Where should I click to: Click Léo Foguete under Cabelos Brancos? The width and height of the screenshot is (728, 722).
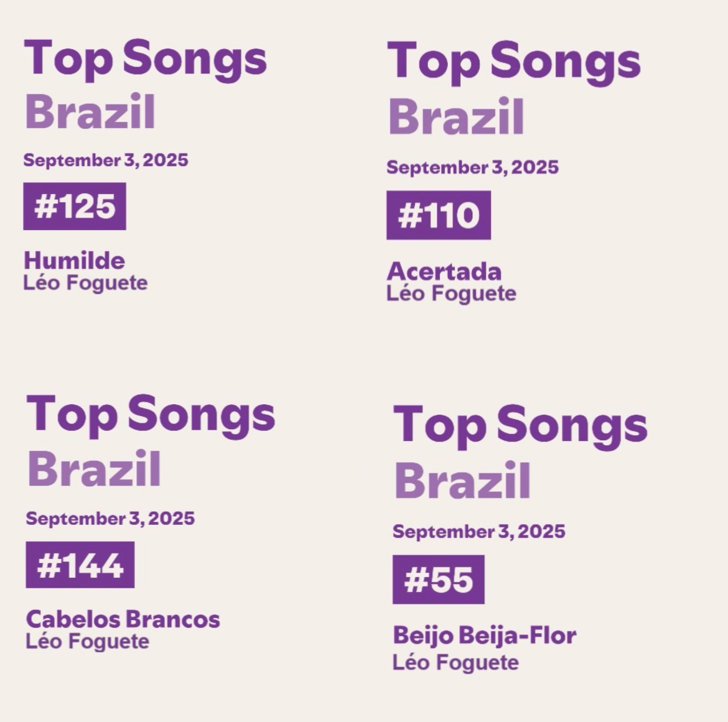click(x=87, y=641)
